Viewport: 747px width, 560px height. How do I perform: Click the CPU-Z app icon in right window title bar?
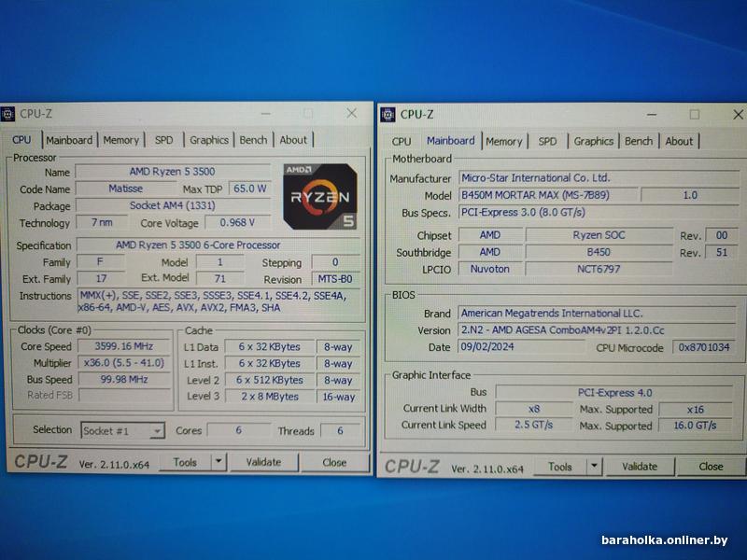tap(388, 114)
